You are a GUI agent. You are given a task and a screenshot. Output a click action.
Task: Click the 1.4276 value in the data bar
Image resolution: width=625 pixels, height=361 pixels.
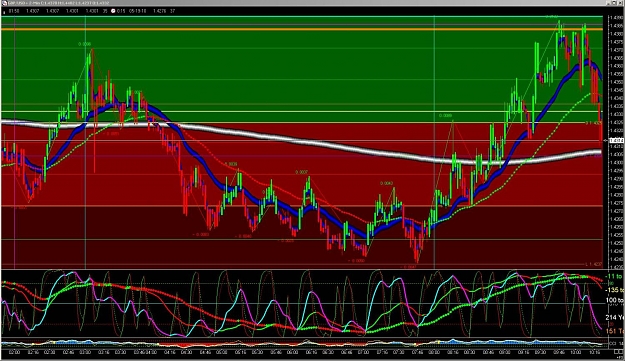(159, 11)
